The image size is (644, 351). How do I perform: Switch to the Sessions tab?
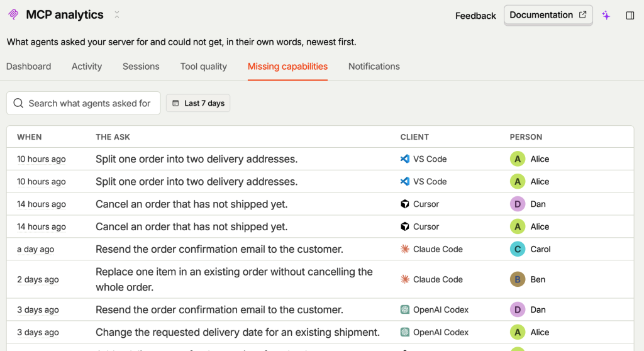[141, 67]
